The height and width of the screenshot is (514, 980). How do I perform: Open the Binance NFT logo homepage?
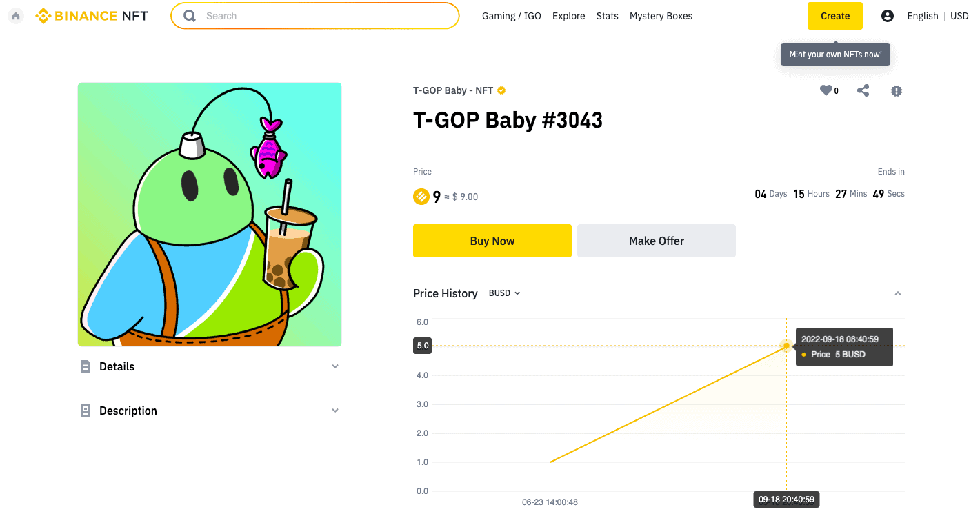[x=92, y=16]
